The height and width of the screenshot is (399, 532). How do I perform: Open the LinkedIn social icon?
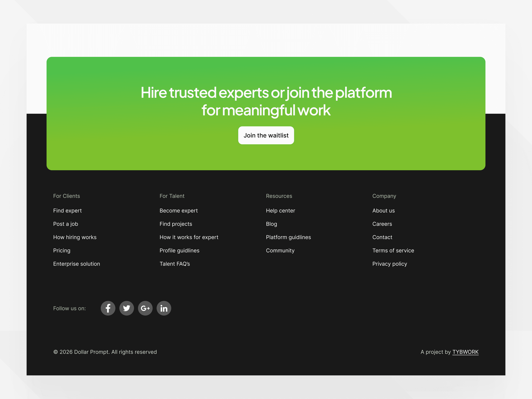(164, 308)
